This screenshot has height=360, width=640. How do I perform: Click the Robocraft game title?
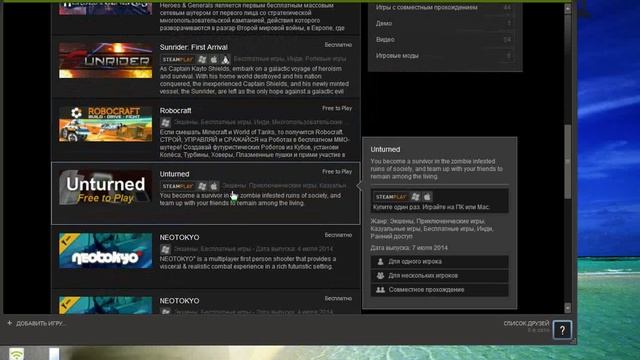click(176, 111)
